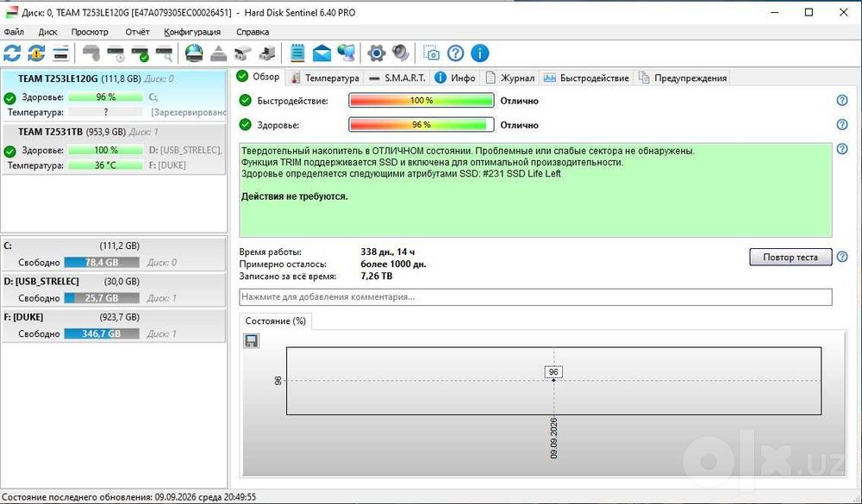
Task: Click the screenshot camera toolbar icon
Action: click(x=432, y=53)
